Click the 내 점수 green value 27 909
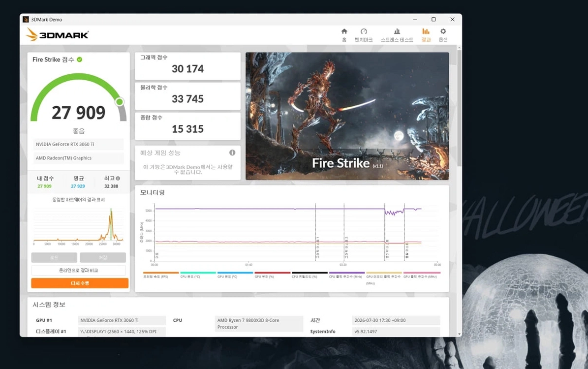Viewport: 588px width, 369px height. [45, 186]
